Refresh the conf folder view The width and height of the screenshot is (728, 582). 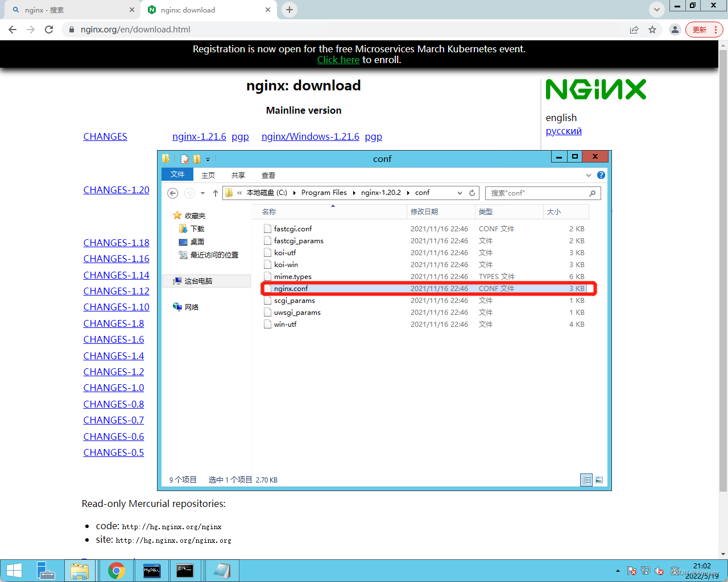472,193
